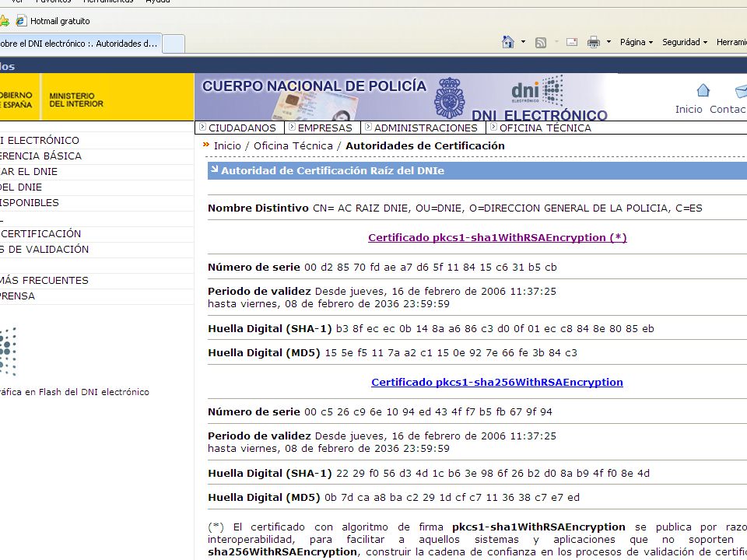Open the Certificado pkcs1-sha1WithRSAEncryption link
The height and width of the screenshot is (560, 747).
pos(497,238)
